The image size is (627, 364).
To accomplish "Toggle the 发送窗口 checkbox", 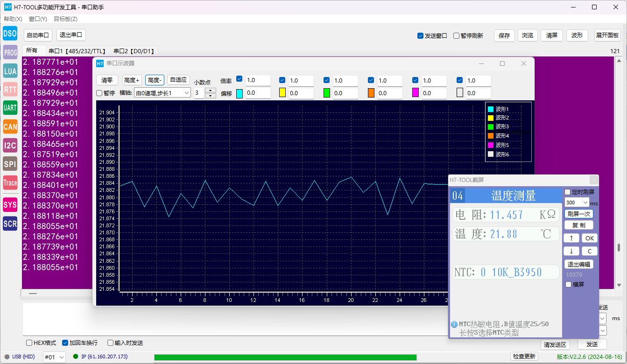I will (420, 35).
